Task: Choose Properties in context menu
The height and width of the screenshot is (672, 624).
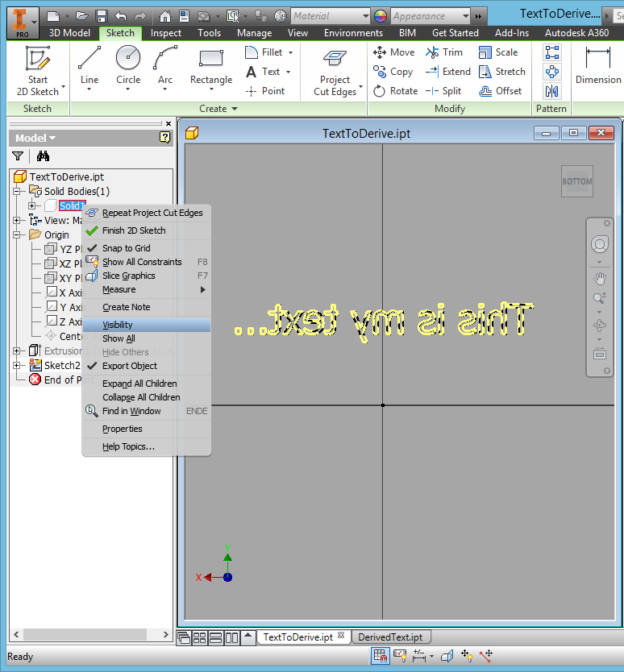Action: tap(146, 429)
